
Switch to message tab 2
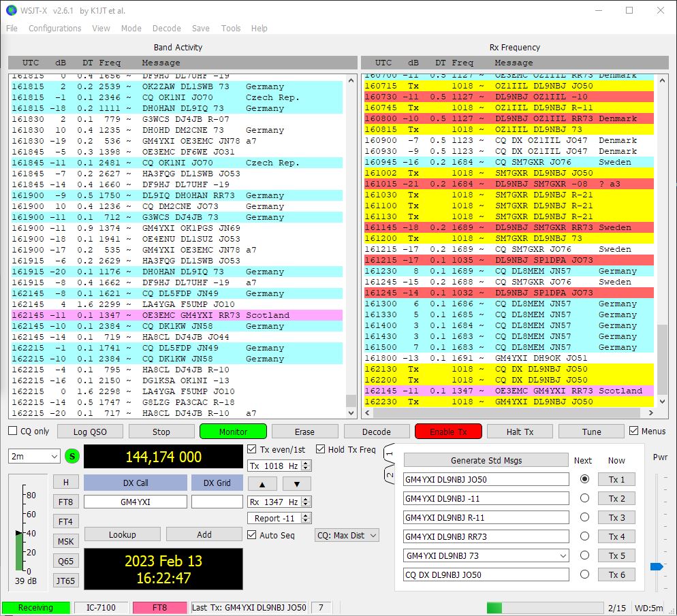click(x=389, y=474)
